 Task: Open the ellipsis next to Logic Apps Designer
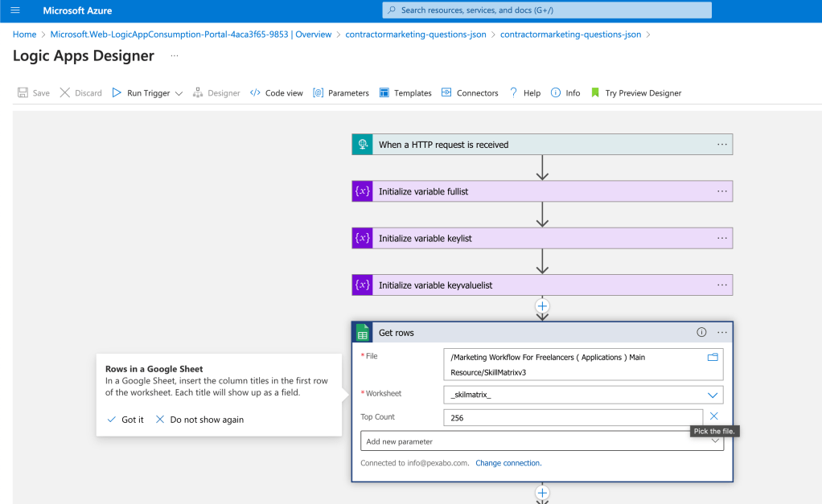(x=175, y=55)
